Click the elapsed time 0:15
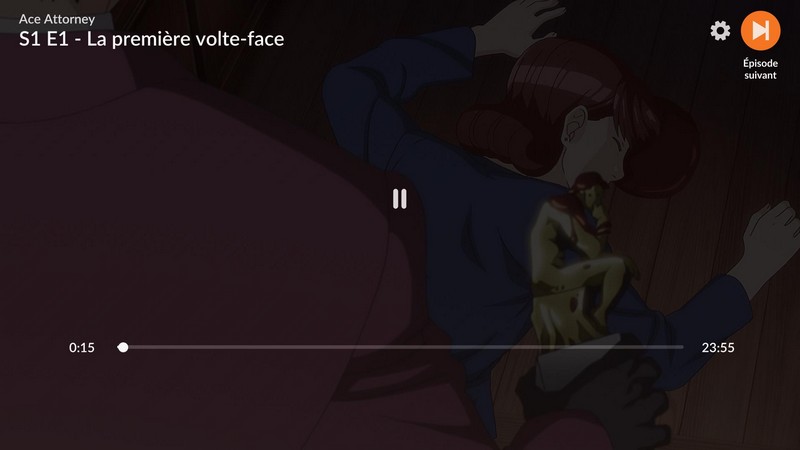800x450 pixels. point(82,347)
